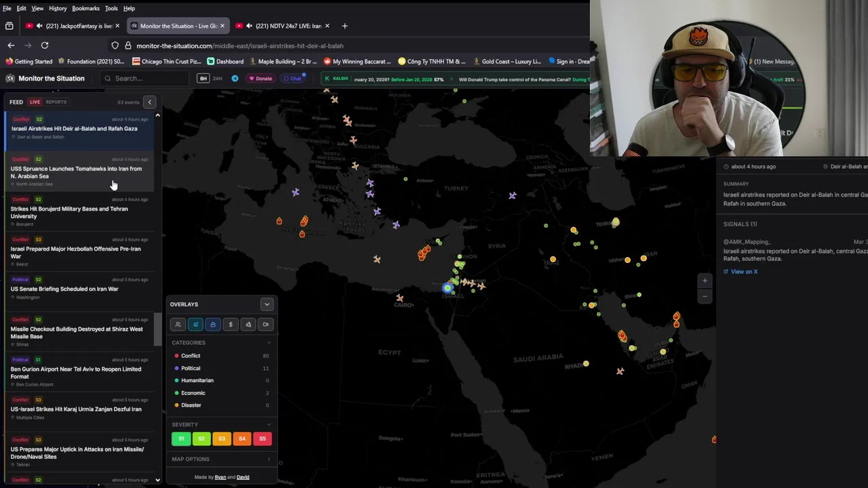
Task: Toggle the aircraft overlay icon
Action: point(195,325)
